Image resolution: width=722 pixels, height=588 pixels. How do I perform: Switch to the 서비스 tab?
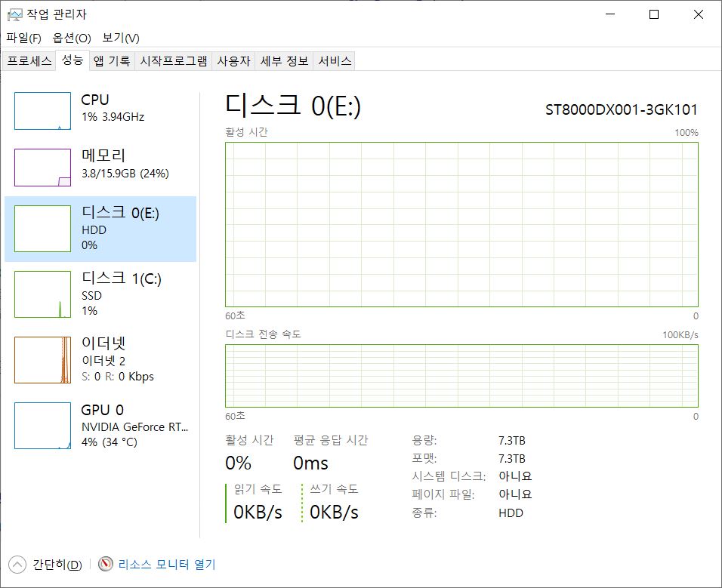click(335, 61)
